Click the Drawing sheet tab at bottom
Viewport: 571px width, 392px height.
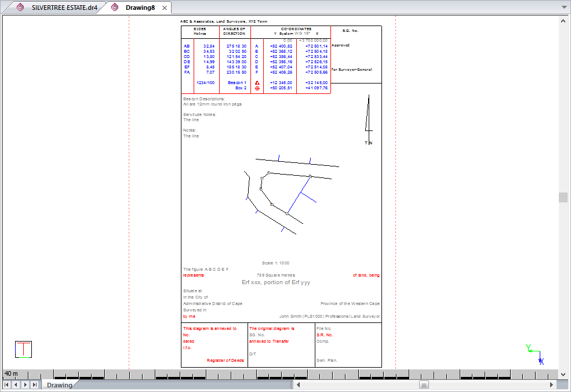[x=60, y=385]
